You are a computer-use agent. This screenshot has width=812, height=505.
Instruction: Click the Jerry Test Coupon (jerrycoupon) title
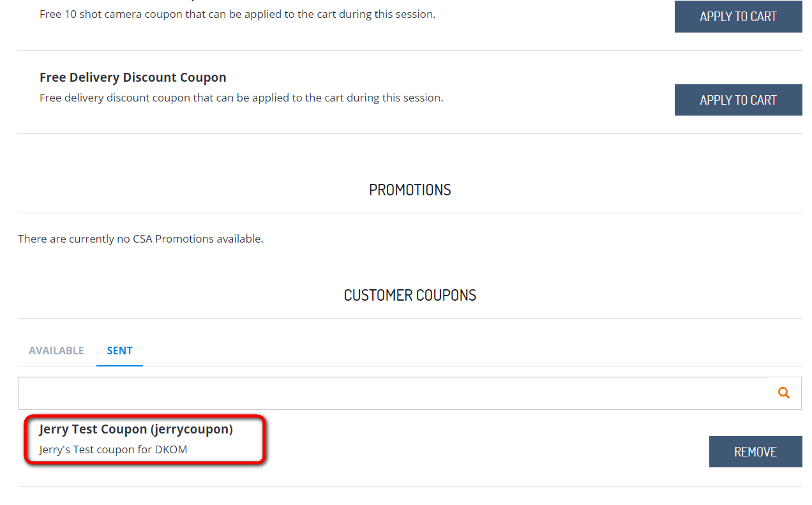[136, 429]
